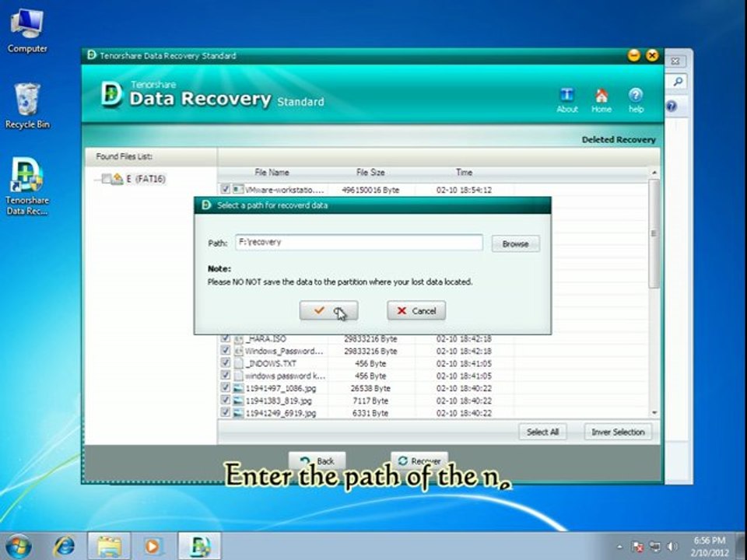Click the network tray icon

(x=655, y=547)
